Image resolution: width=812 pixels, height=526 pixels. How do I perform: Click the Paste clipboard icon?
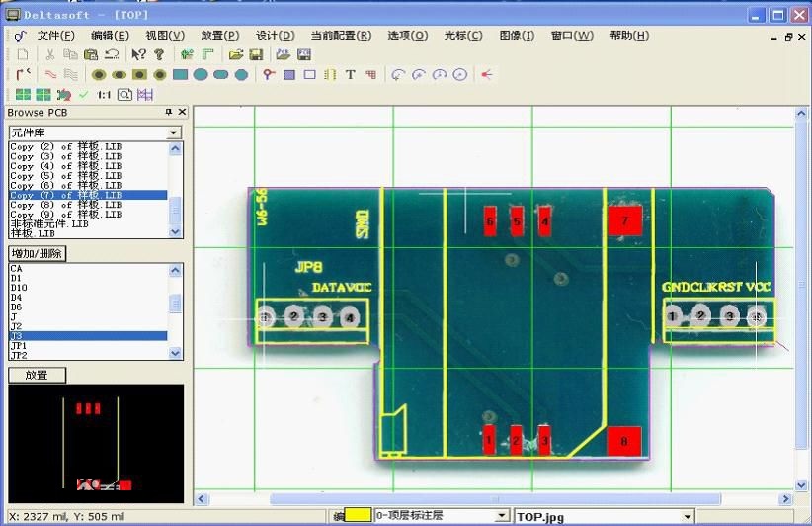tap(91, 54)
